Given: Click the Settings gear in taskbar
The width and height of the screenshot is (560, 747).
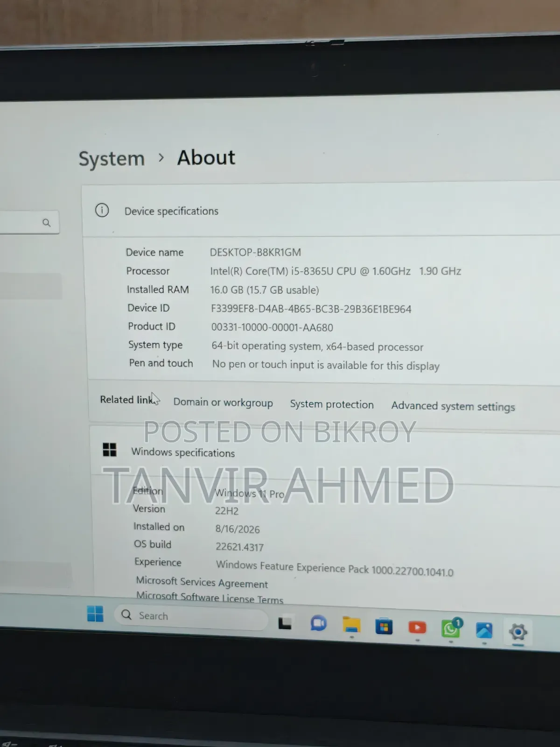Looking at the screenshot, I should tap(518, 632).
